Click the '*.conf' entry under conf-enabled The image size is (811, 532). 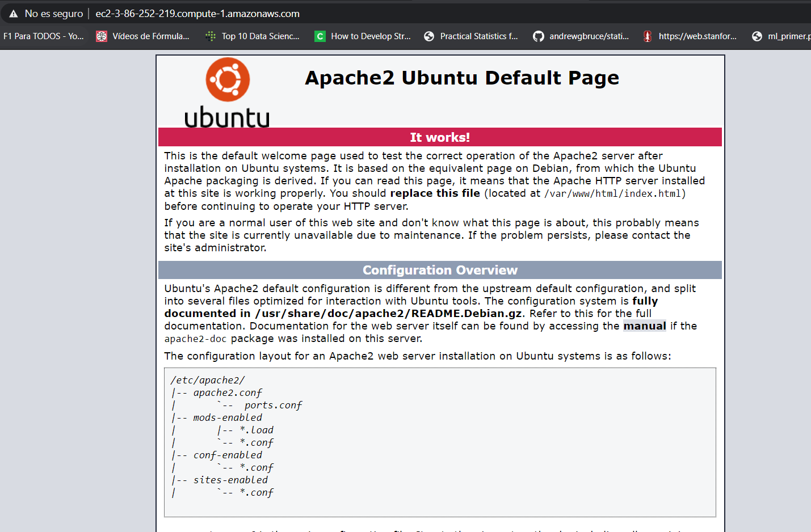(x=257, y=467)
